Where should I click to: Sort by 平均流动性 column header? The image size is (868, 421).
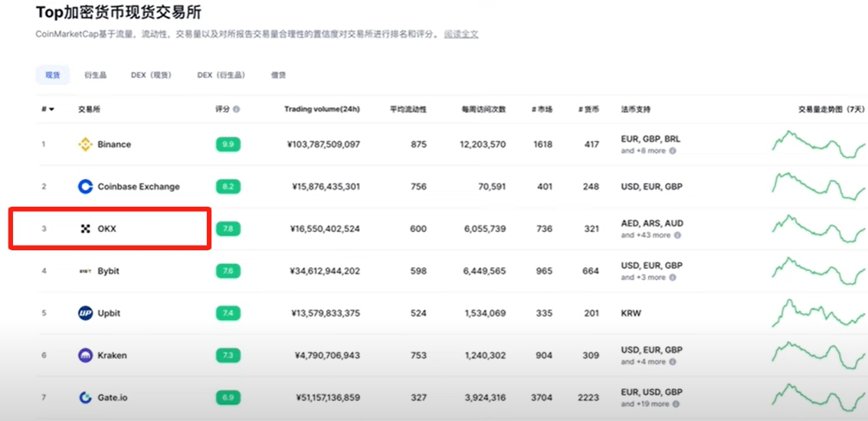[x=408, y=109]
